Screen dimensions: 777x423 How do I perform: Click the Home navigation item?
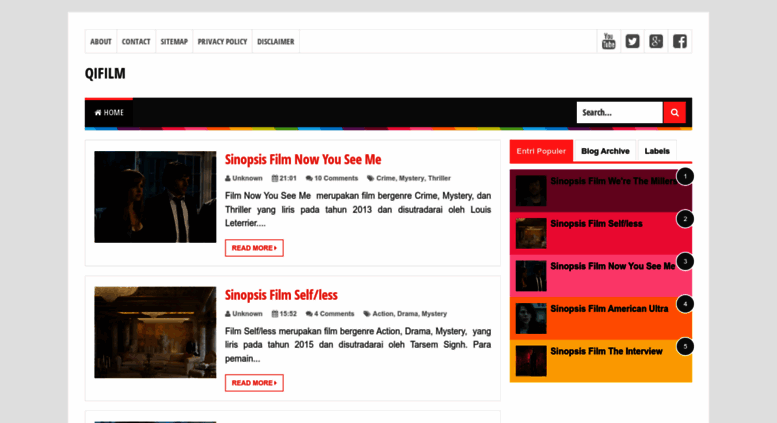[x=109, y=113]
